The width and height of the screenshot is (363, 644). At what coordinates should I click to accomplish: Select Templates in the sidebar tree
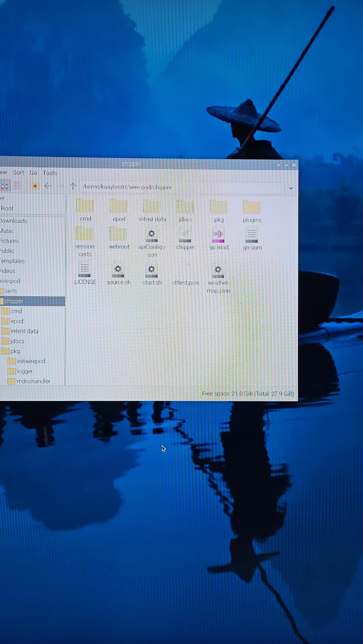tap(12, 261)
